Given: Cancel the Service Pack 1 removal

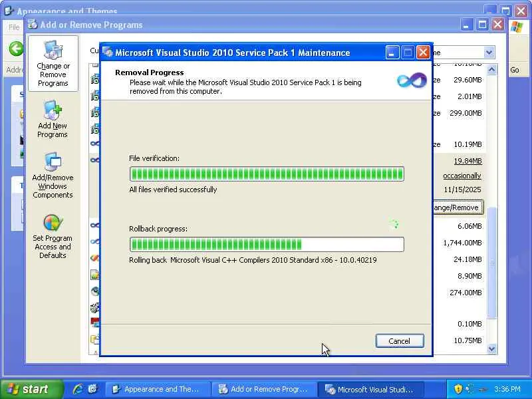Looking at the screenshot, I should click(400, 341).
